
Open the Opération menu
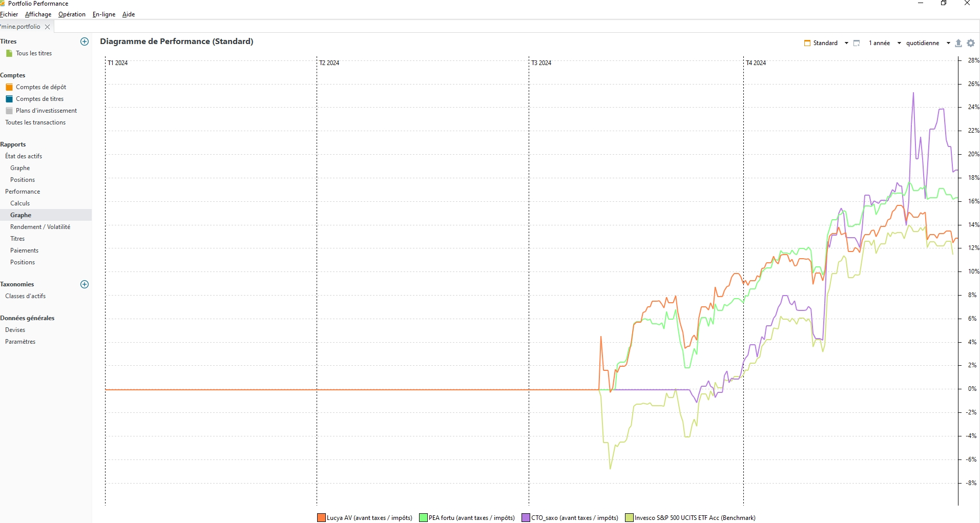click(x=72, y=14)
